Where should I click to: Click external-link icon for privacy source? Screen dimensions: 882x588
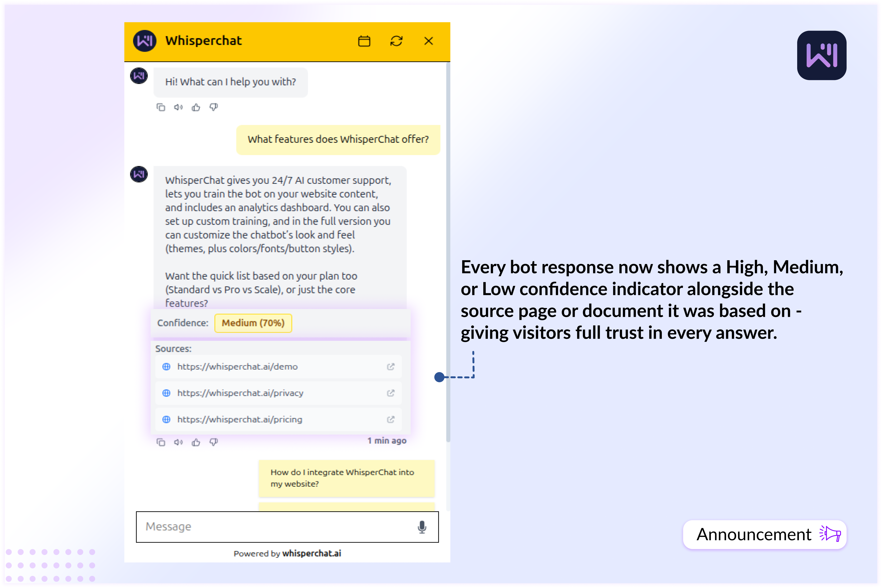click(391, 393)
